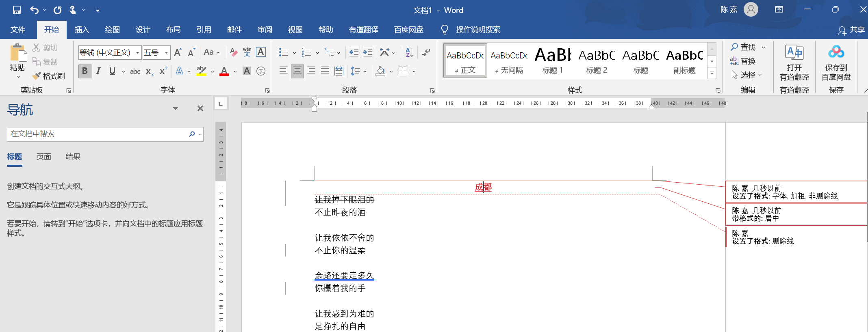Switch to the 审阅 ribbon tab
Image resolution: width=868 pixels, height=332 pixels.
click(265, 30)
